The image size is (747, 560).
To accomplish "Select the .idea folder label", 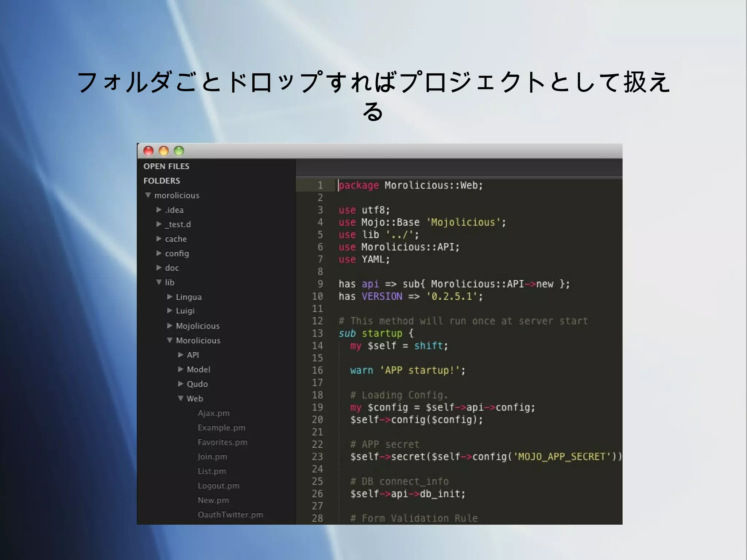I will coord(174,210).
